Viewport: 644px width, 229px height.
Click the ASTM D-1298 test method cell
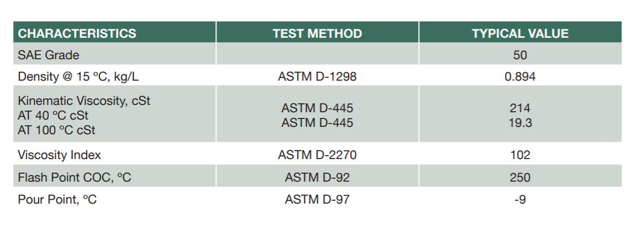click(317, 76)
